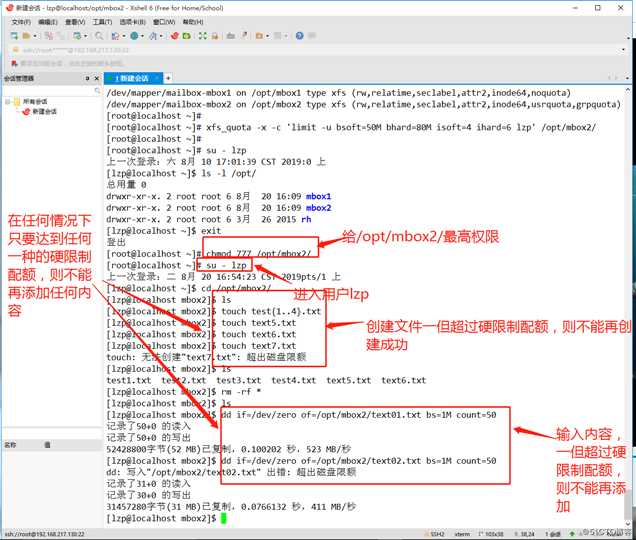
Task: Click the color scheme toolbar icon
Action: (x=115, y=36)
